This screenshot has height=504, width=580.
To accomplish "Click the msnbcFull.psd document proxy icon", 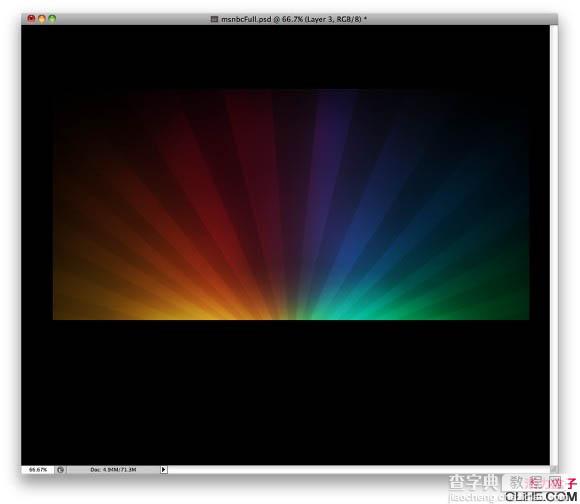I will 214,19.
